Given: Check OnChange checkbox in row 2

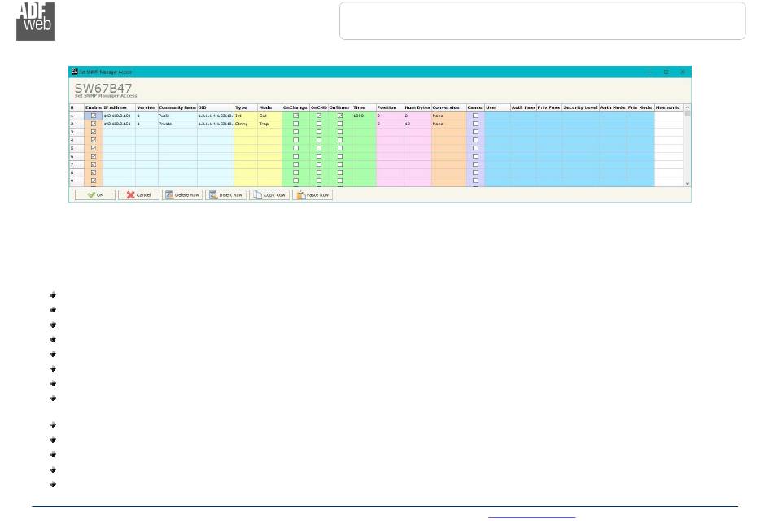Looking at the screenshot, I should [x=296, y=124].
